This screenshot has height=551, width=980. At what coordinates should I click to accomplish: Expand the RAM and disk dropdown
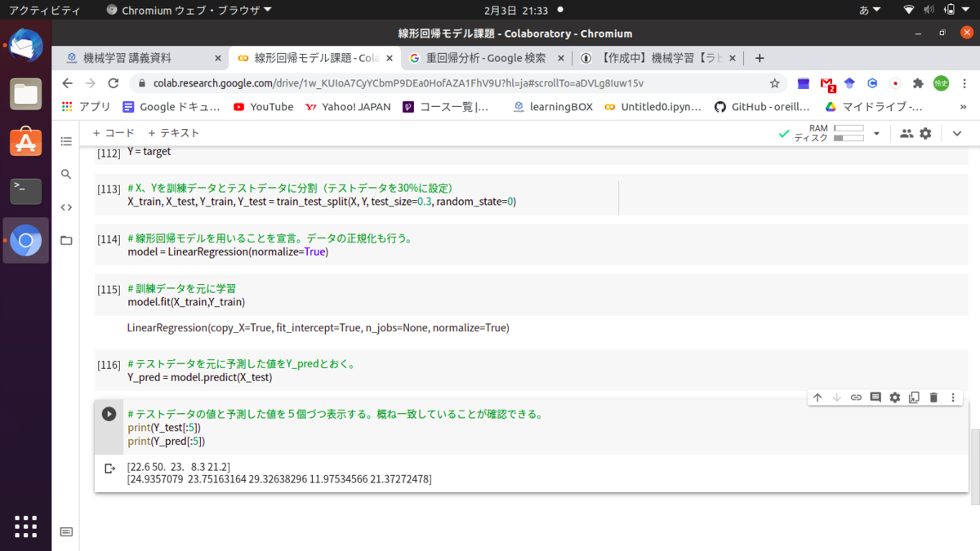[876, 133]
